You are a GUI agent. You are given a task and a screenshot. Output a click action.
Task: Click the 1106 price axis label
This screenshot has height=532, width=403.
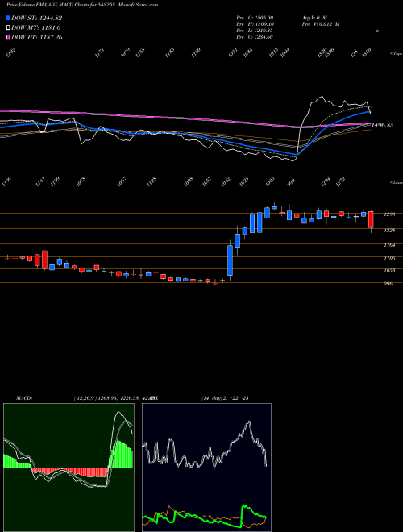(389, 258)
